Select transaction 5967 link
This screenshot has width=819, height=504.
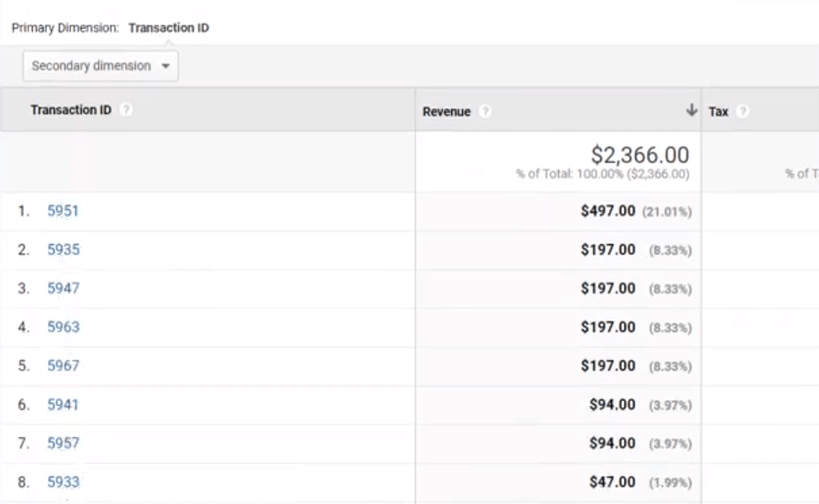63,366
